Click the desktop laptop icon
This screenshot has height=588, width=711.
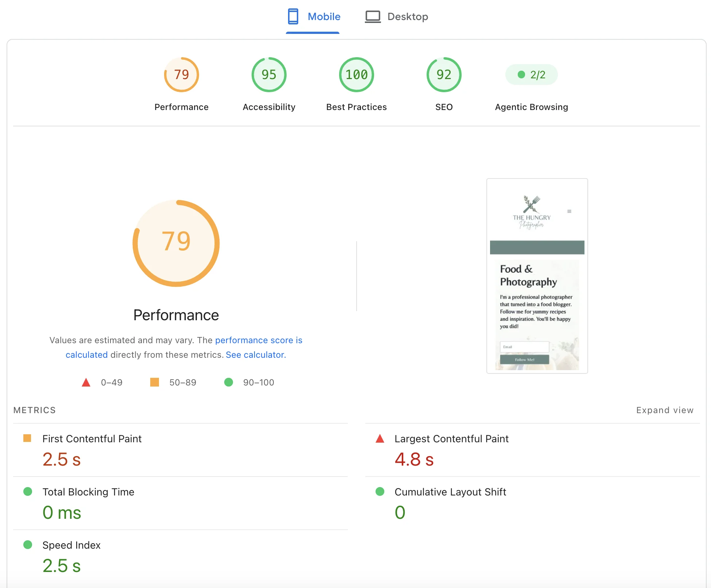pyautogui.click(x=373, y=17)
